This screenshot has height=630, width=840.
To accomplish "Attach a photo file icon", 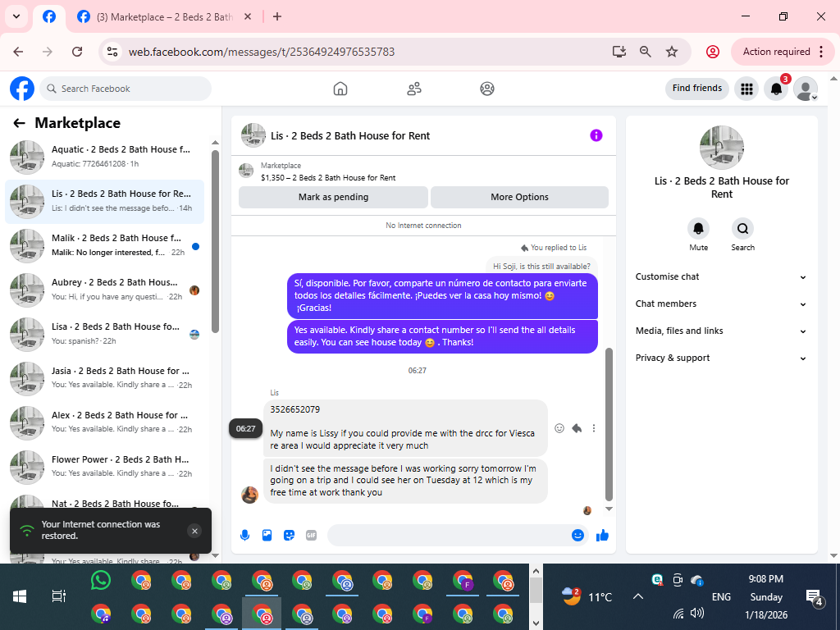I will coord(267,535).
